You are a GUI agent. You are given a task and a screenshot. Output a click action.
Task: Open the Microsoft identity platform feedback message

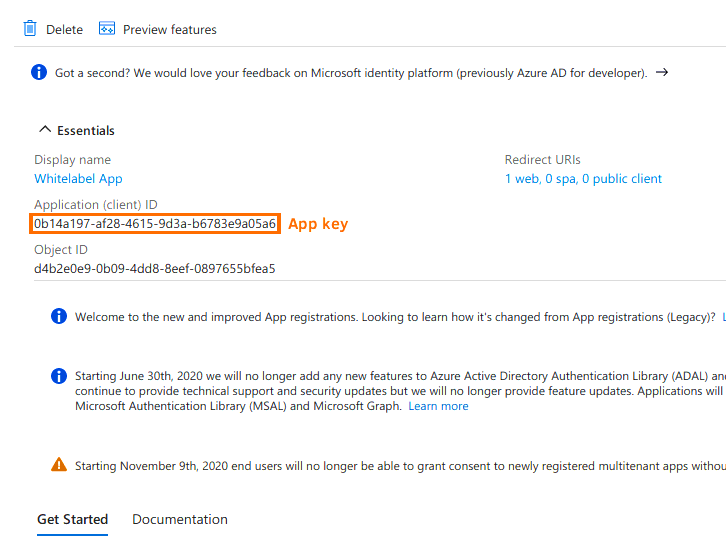351,73
